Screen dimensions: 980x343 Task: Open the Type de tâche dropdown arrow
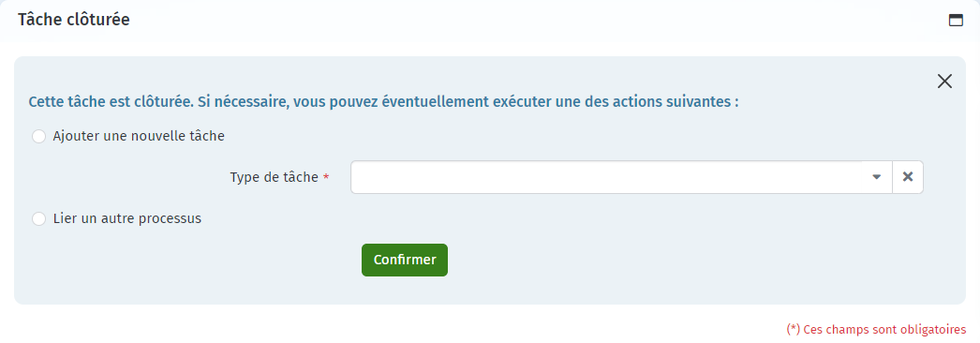point(876,177)
